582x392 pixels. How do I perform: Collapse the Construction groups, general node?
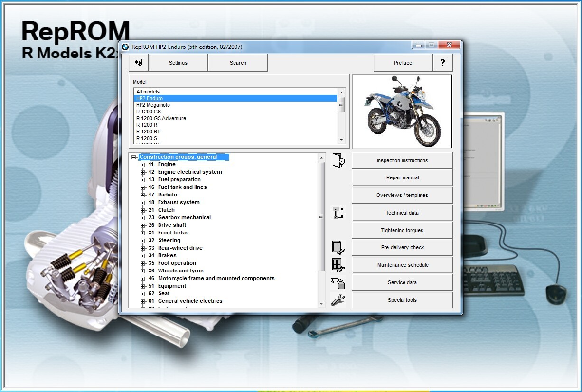coord(134,157)
